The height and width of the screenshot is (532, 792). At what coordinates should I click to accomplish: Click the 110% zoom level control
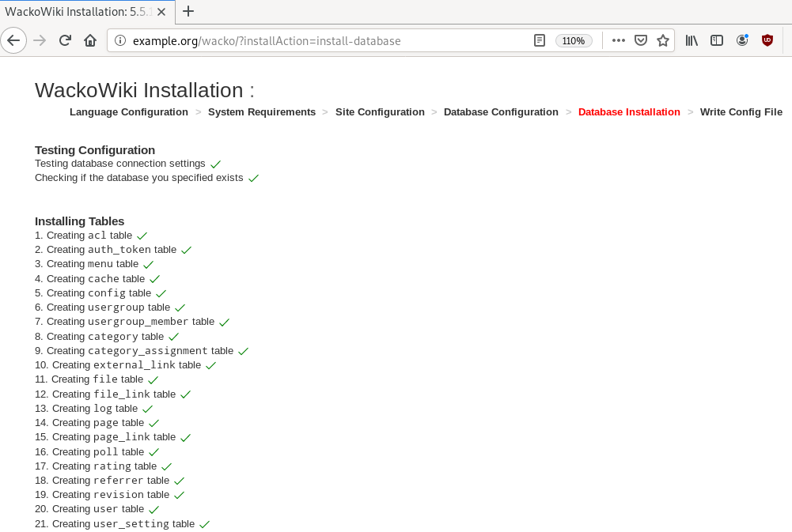point(573,40)
